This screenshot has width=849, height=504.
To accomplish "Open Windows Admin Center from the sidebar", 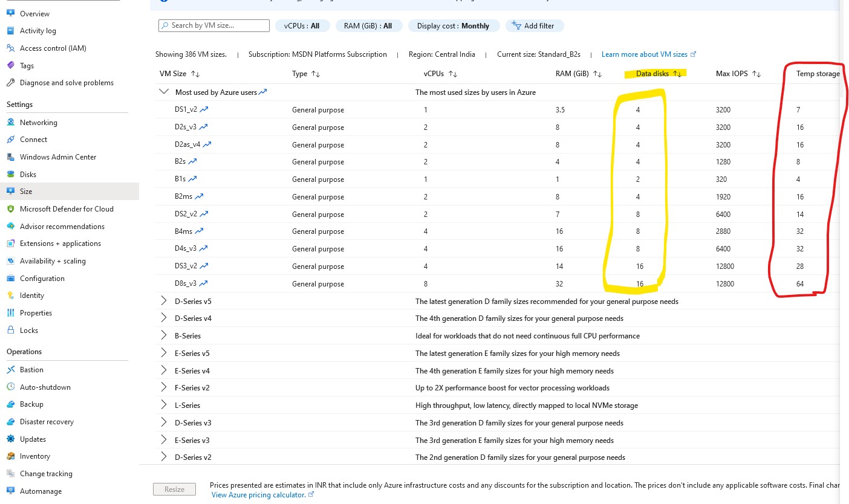I will pos(11,157).
